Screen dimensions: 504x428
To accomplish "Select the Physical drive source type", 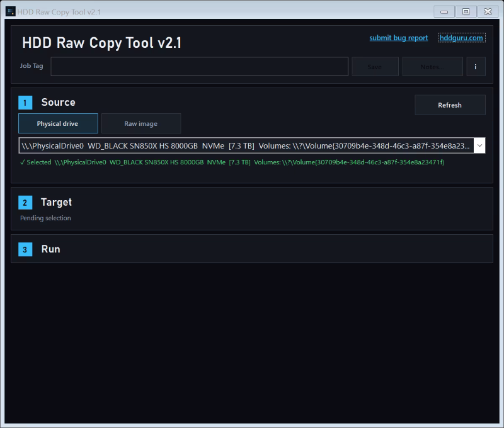I will pyautogui.click(x=58, y=123).
